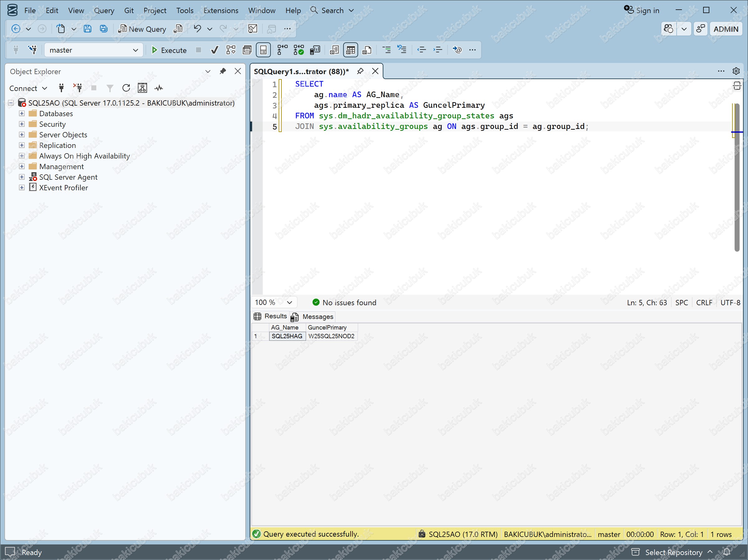Screen dimensions: 748x560
Task: Click the Undo icon in toolbar
Action: 197,29
